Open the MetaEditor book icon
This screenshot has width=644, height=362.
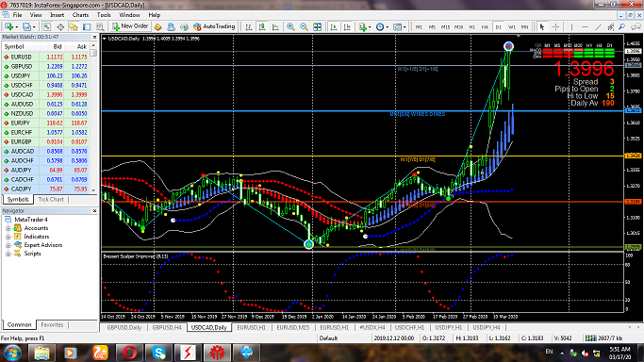157,26
